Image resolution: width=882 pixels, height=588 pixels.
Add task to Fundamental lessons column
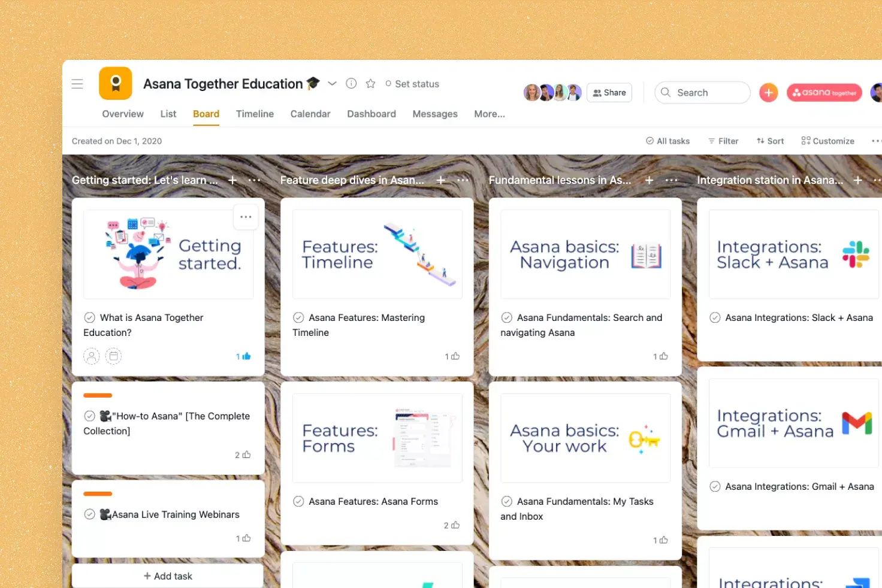click(649, 180)
